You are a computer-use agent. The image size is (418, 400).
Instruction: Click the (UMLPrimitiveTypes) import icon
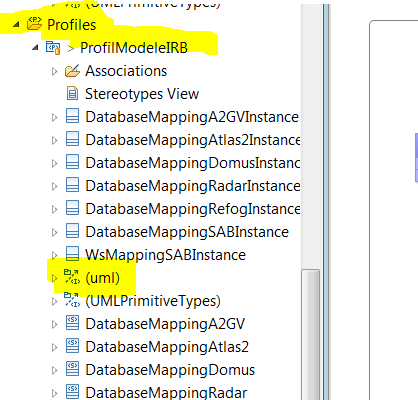72,301
